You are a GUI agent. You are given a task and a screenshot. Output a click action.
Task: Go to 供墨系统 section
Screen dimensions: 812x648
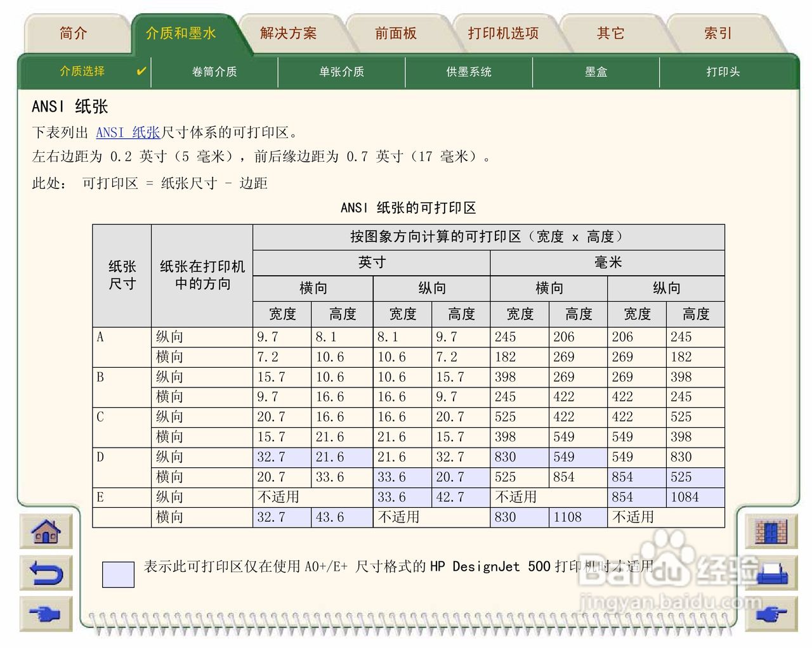tap(469, 72)
